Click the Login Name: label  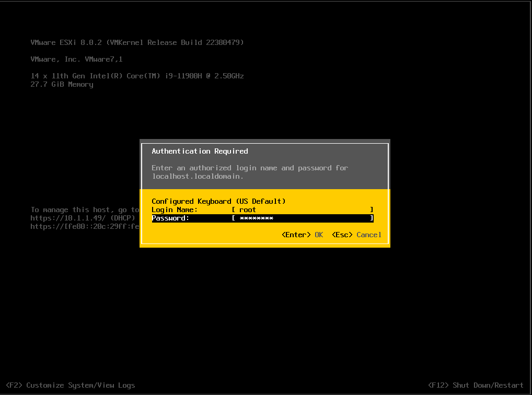(x=175, y=210)
